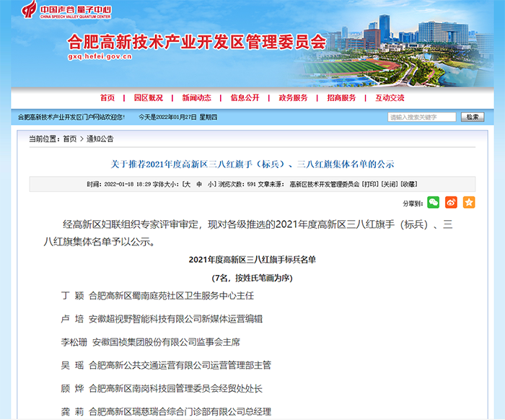Image resolution: width=505 pixels, height=420 pixels.
Task: Share article via Weibo icon
Action: point(451,203)
